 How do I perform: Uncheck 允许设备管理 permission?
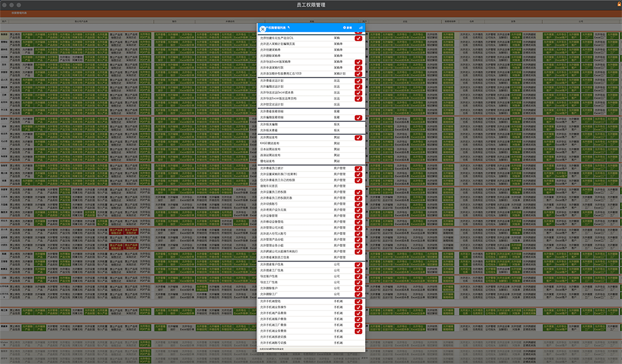tap(358, 216)
